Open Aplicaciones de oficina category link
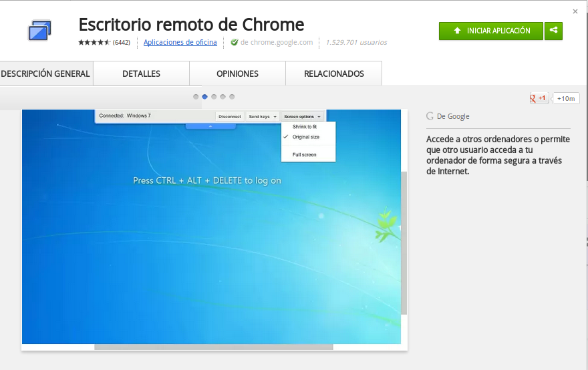The height and width of the screenshot is (370, 588). click(x=180, y=42)
